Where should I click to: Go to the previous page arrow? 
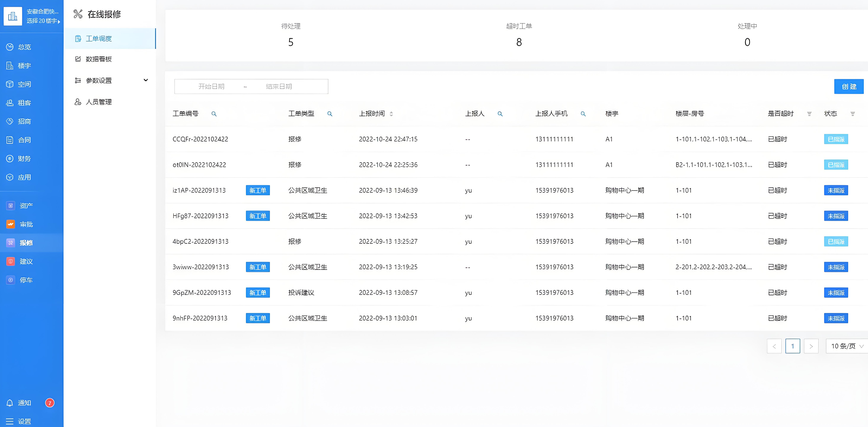[774, 346]
